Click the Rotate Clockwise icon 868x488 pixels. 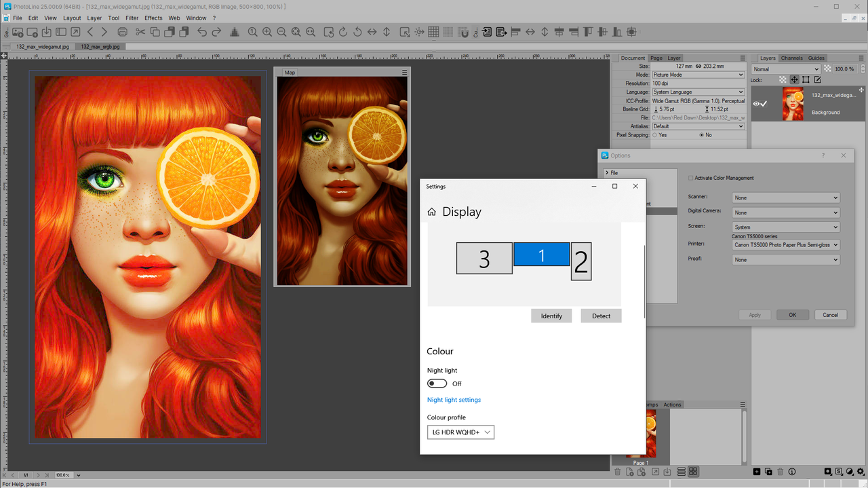click(x=343, y=32)
